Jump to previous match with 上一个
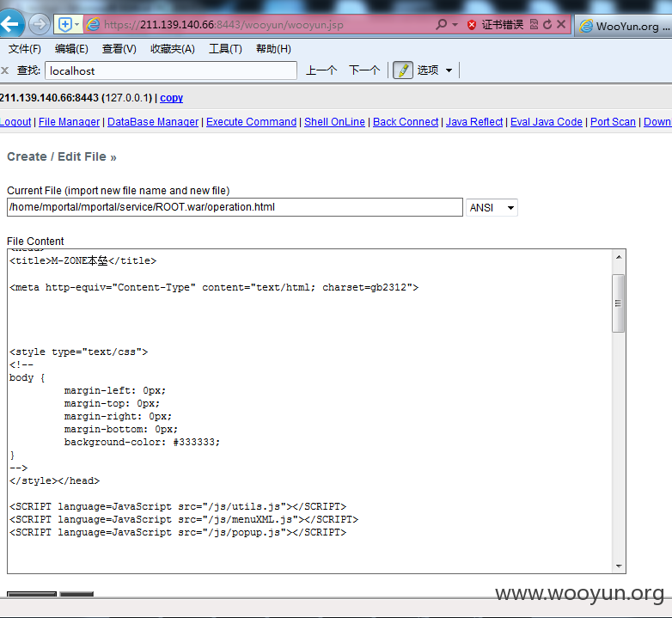This screenshot has width=672, height=618. (321, 70)
